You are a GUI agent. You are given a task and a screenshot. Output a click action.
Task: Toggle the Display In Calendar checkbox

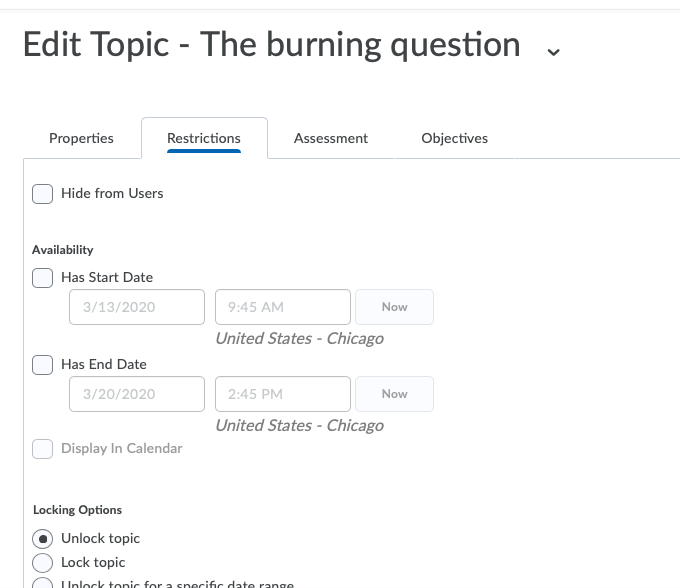click(x=43, y=449)
